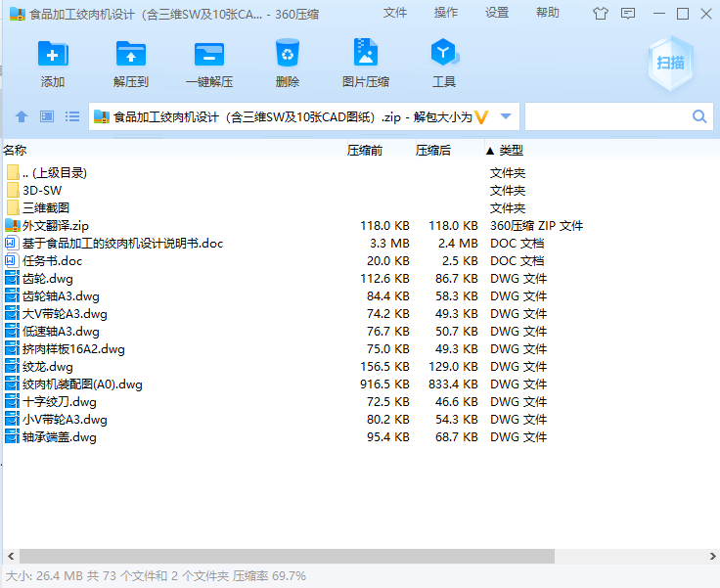The width and height of the screenshot is (720, 588).
Task: Click the horizontal scrollbar thumb
Action: tap(287, 557)
